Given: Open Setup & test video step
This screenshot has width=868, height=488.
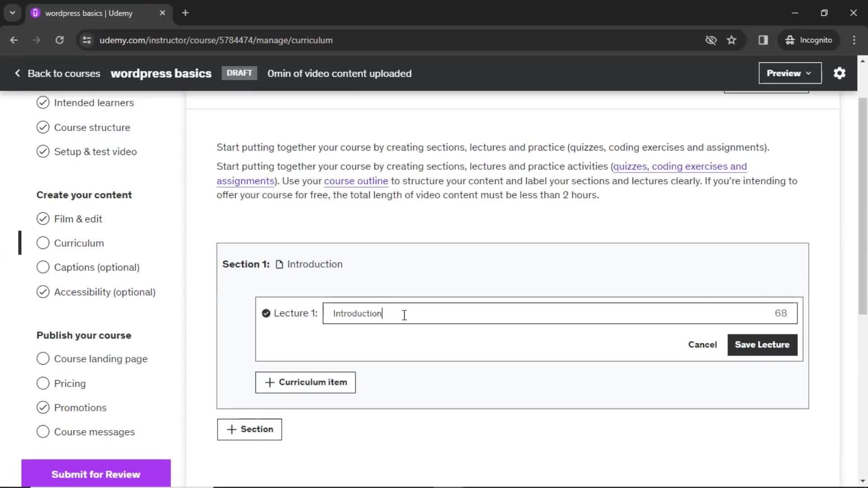Looking at the screenshot, I should (95, 151).
